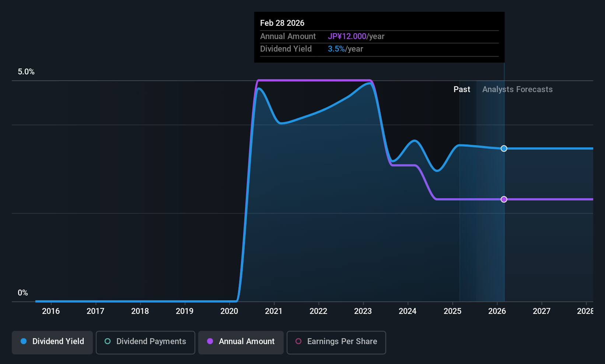The width and height of the screenshot is (605, 364).
Task: Click the teal Dividend Payments legend circle
Action: (x=108, y=341)
